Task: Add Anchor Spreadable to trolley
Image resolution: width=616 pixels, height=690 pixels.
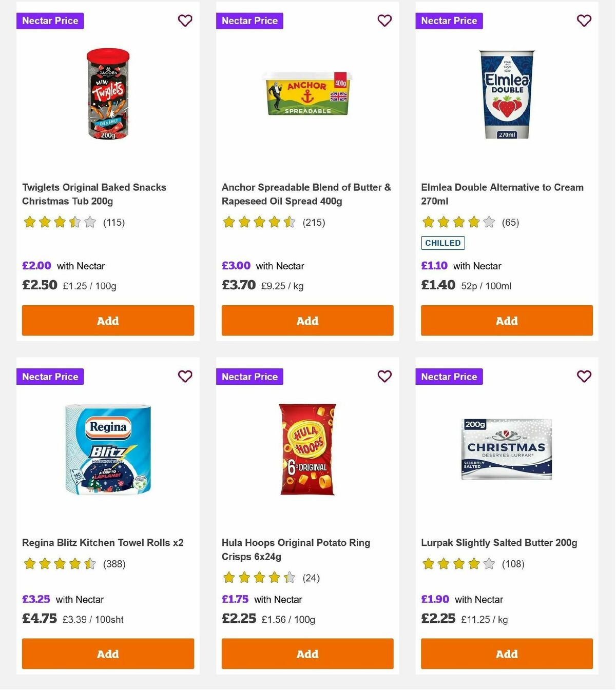Action: tap(307, 320)
